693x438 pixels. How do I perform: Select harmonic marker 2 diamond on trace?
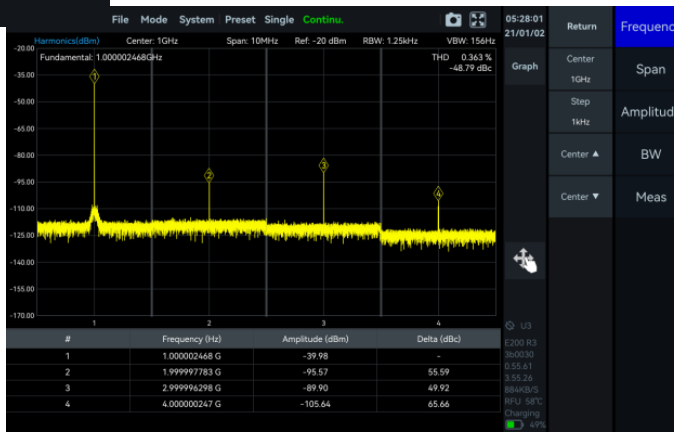pos(209,175)
